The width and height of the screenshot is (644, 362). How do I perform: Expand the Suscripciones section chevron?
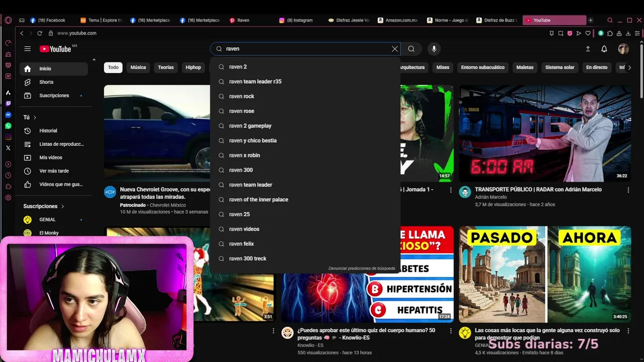click(x=63, y=206)
